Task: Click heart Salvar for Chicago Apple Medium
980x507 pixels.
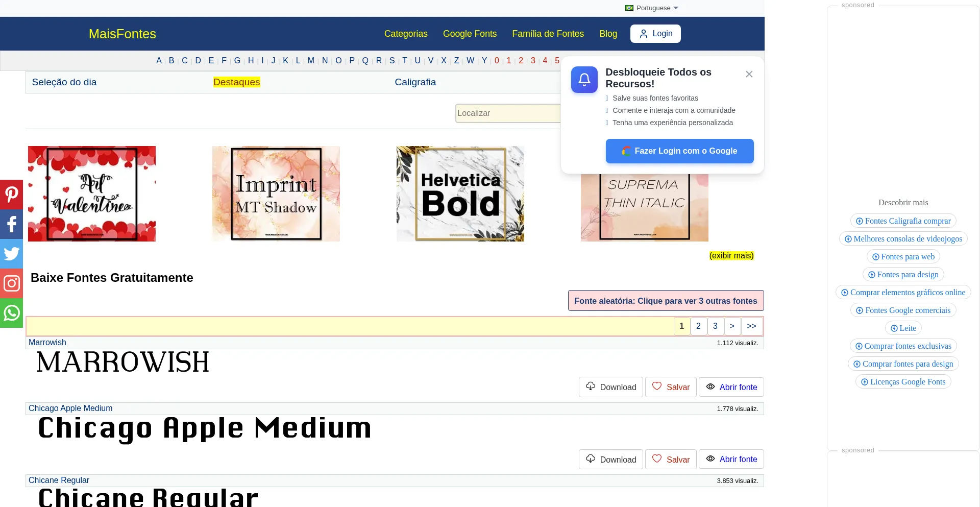Action: tap(671, 459)
